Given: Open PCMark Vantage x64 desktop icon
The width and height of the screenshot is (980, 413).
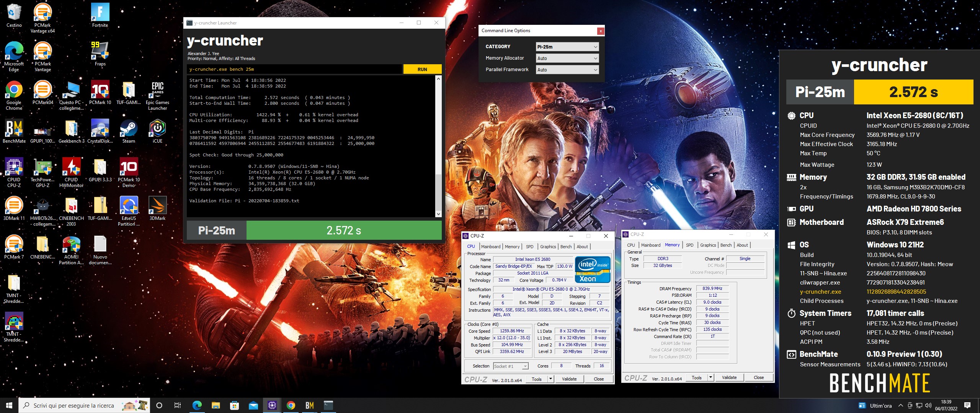Looking at the screenshot, I should coord(42,17).
